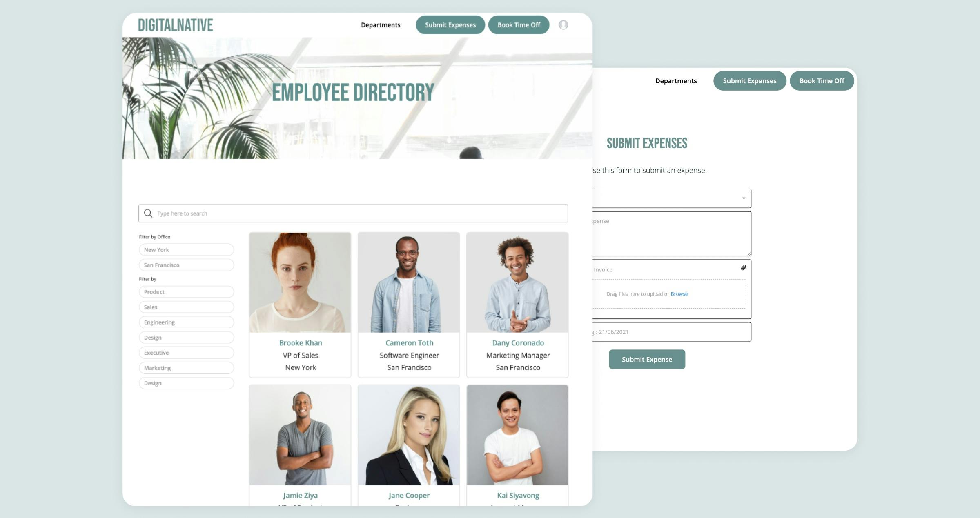Toggle the San Francisco office filter
Image resolution: width=980 pixels, height=518 pixels.
point(187,265)
